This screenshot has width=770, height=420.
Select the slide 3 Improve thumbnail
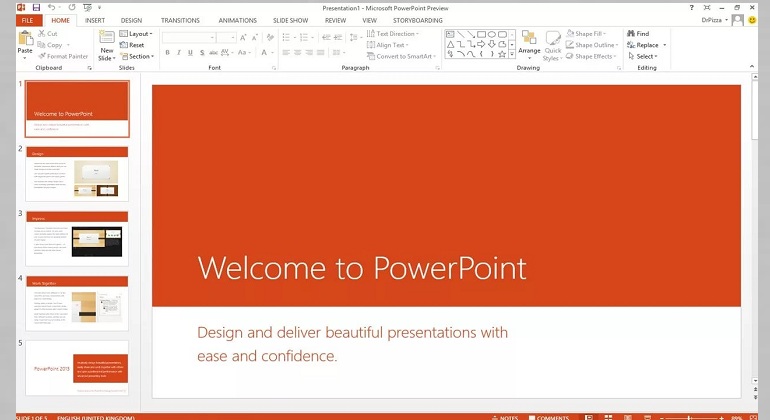pos(77,238)
